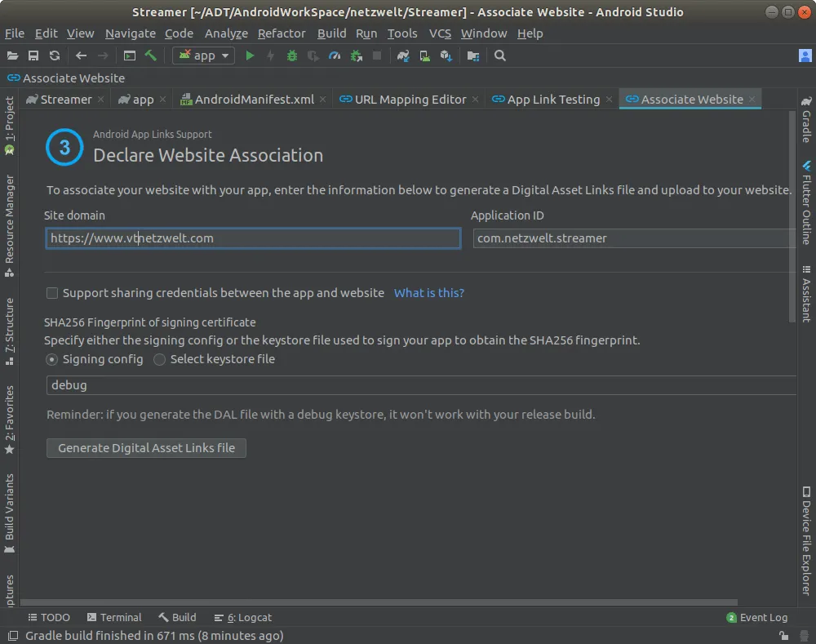Viewport: 816px width, 644px height.
Task: Apply Changes with the lightning bolt icon
Action: (x=269, y=56)
